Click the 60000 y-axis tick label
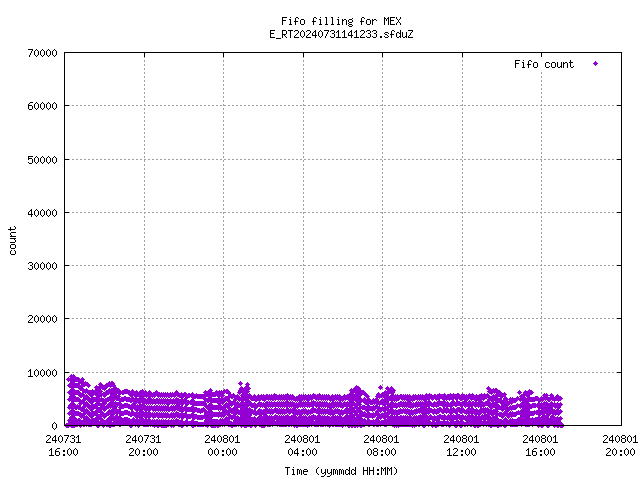 tap(42, 106)
